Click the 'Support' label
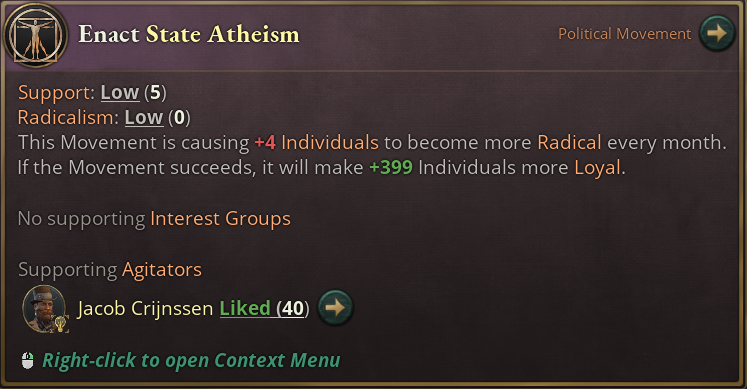Viewport: 747px width, 389px height. click(x=56, y=92)
